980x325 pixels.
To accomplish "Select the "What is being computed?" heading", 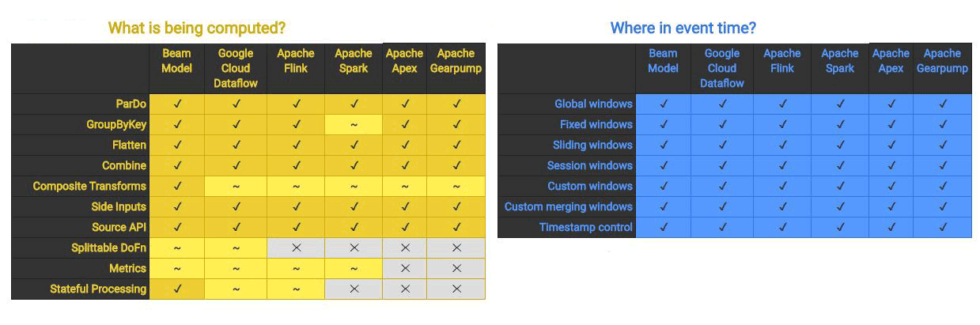I will pos(197,28).
